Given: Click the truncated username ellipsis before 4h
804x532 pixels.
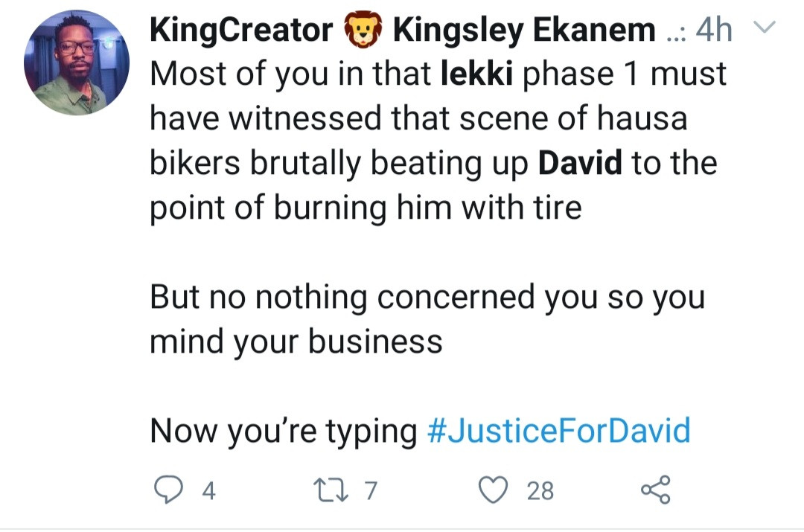Looking at the screenshot, I should pos(674,33).
